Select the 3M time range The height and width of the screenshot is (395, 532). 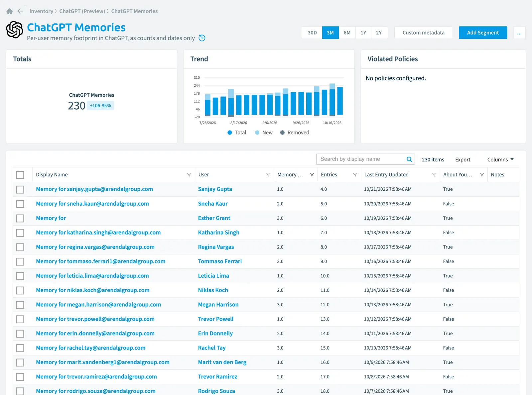click(x=330, y=33)
